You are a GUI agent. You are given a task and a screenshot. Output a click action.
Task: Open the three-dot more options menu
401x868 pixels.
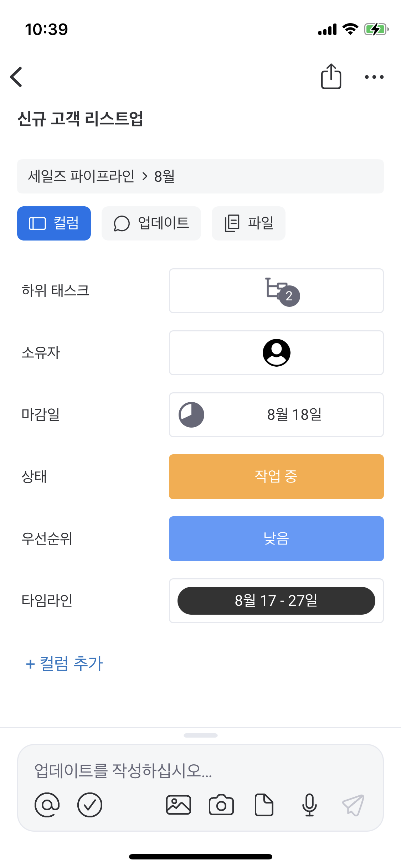374,77
